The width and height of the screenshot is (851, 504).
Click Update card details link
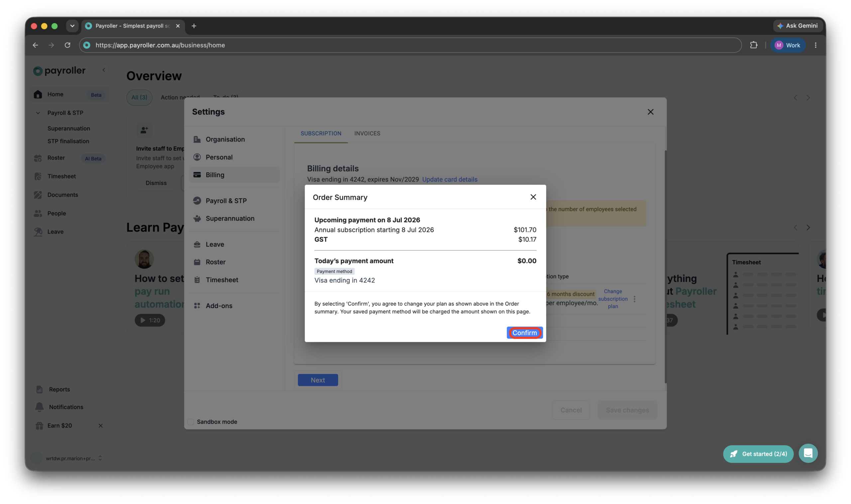(449, 179)
